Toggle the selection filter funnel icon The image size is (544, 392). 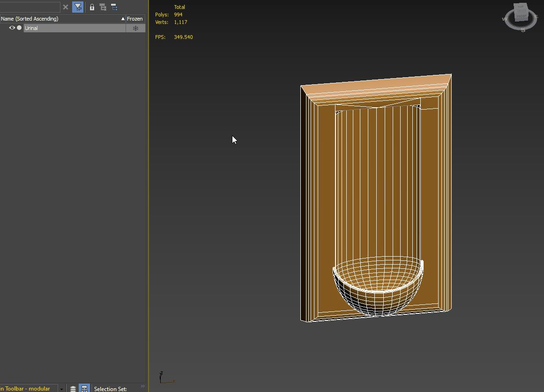78,7
